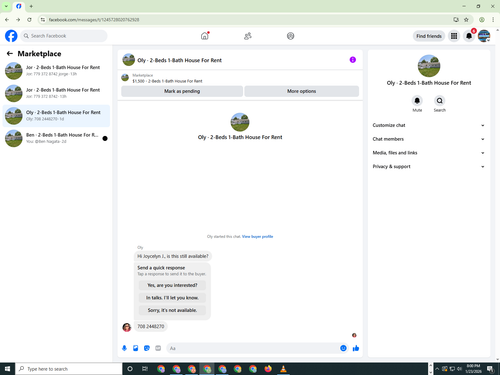Viewport: 500px width, 375px height.
Task: Open the Groups icon in top navigation
Action: (x=290, y=36)
